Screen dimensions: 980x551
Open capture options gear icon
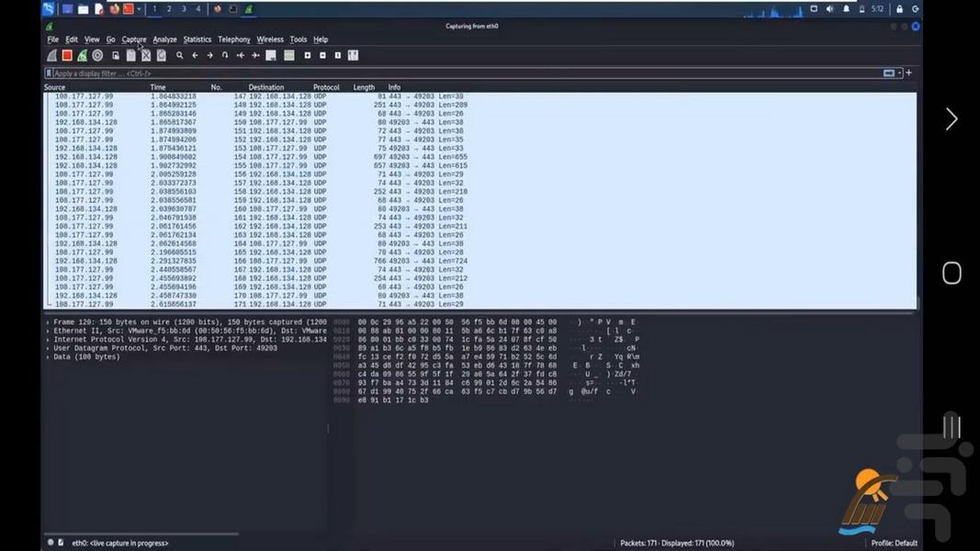coord(97,56)
